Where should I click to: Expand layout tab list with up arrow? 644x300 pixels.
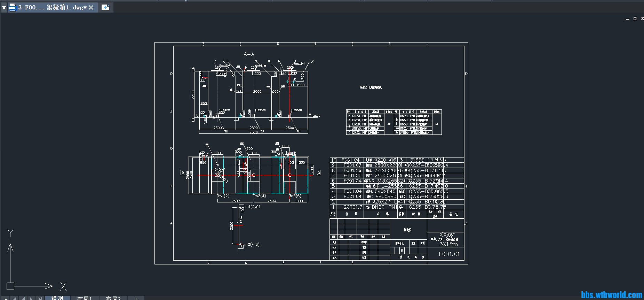coord(5,298)
